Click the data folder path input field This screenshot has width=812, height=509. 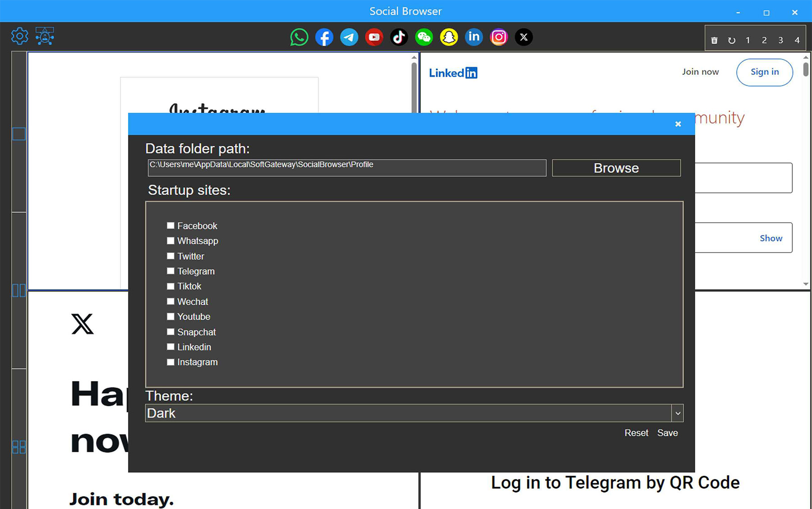(346, 167)
